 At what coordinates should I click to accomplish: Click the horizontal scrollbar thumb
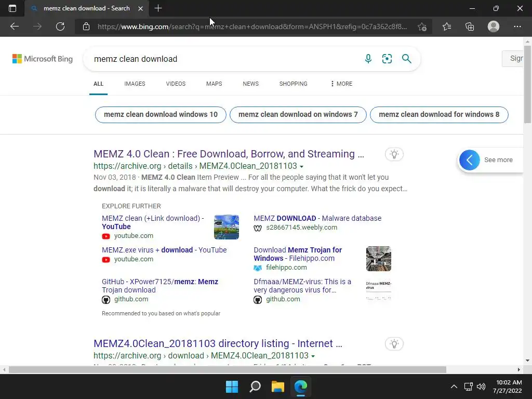[228, 369]
